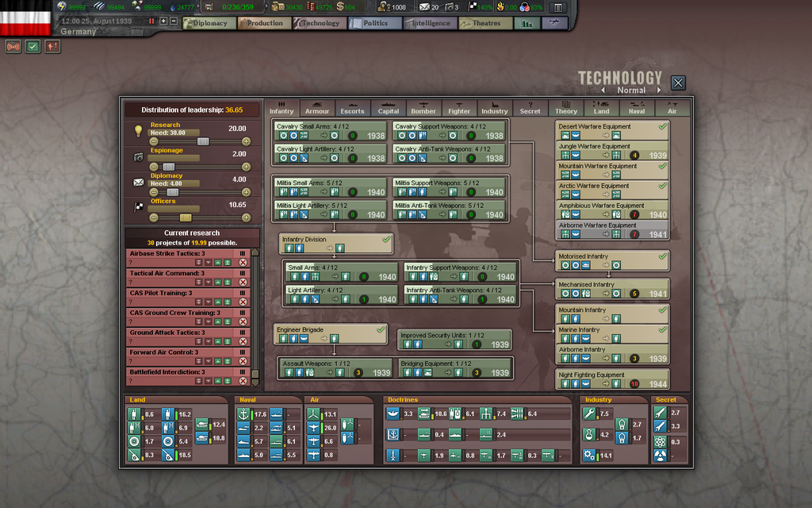Open the Diplomacy screen
The height and width of the screenshot is (508, 812).
point(209,23)
